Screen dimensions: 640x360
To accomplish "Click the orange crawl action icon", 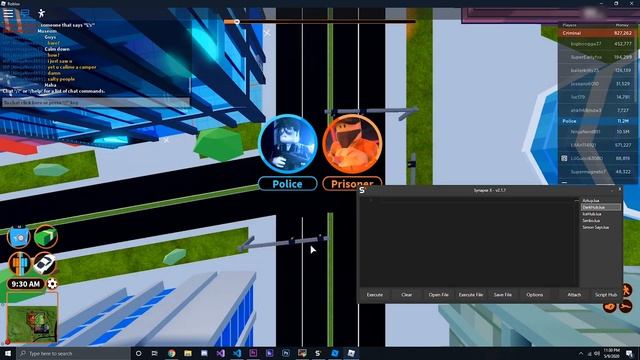I will 626,306.
